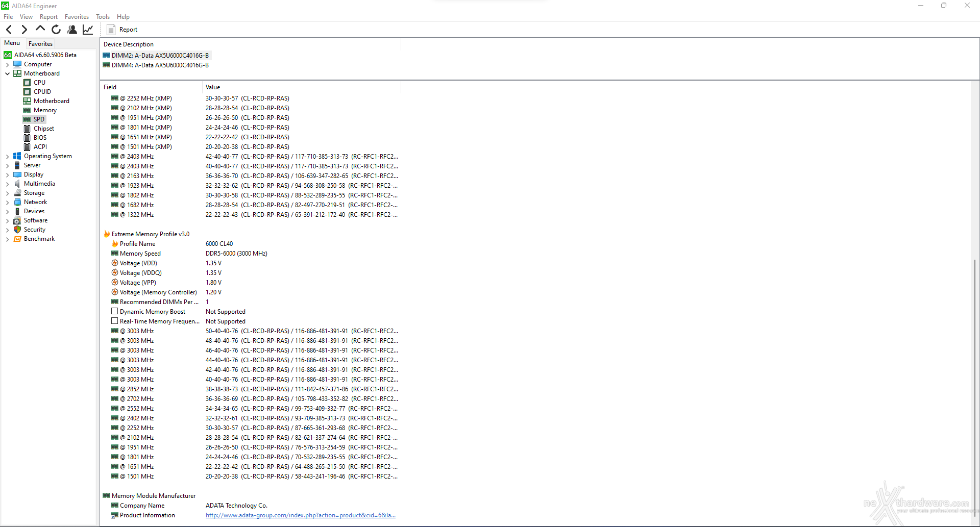Open the ADATA product information link

(x=300, y=515)
